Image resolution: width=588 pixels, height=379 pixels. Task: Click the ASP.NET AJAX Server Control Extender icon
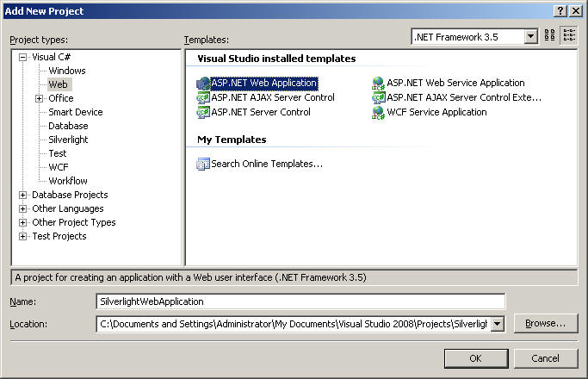[379, 98]
